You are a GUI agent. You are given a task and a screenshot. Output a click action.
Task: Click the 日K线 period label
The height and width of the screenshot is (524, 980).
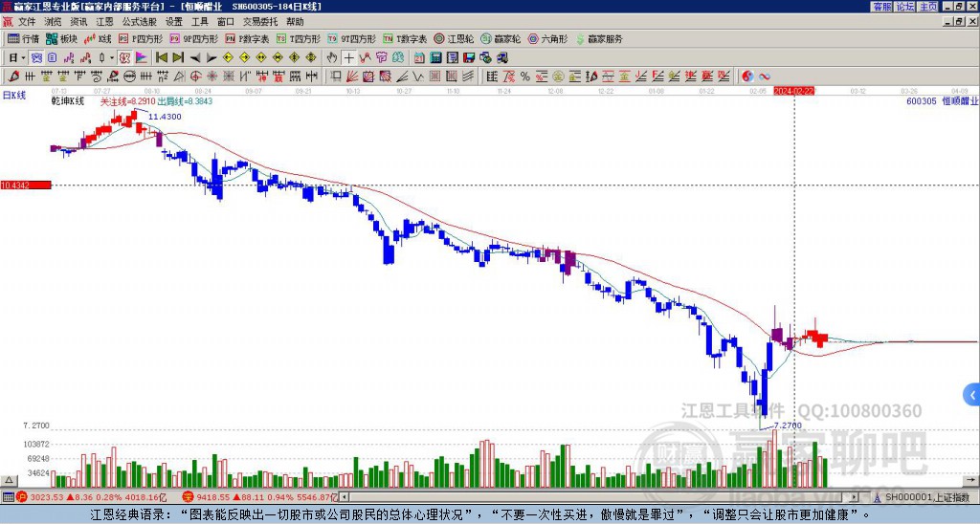(13, 96)
